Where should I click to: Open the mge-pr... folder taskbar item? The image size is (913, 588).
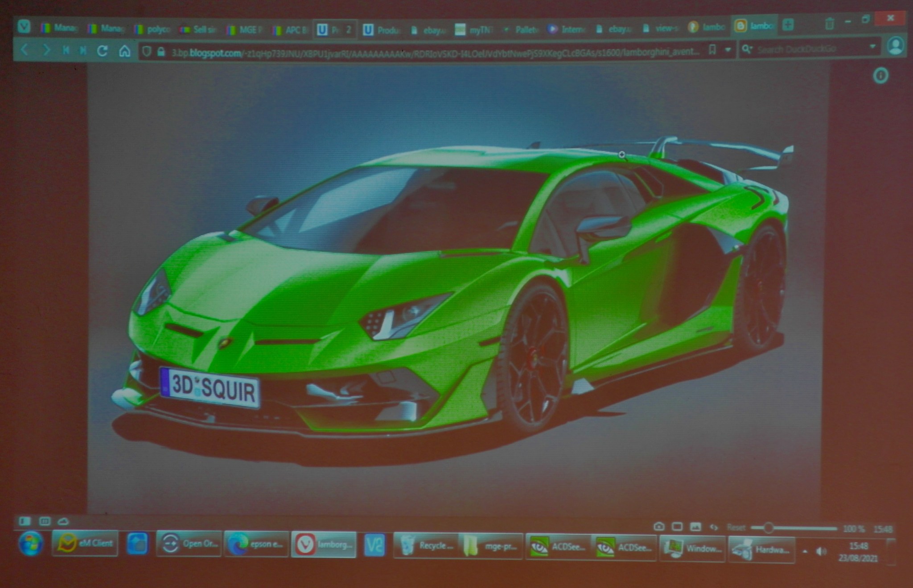pos(490,546)
